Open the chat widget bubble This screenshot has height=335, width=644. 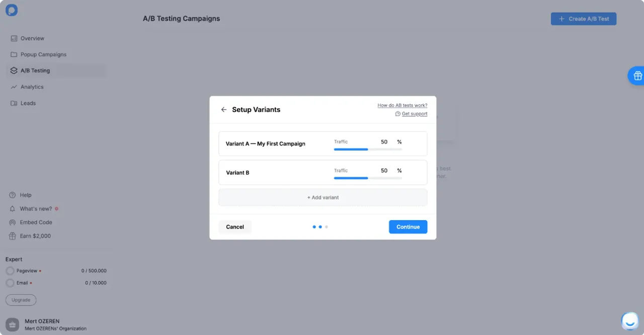630,320
